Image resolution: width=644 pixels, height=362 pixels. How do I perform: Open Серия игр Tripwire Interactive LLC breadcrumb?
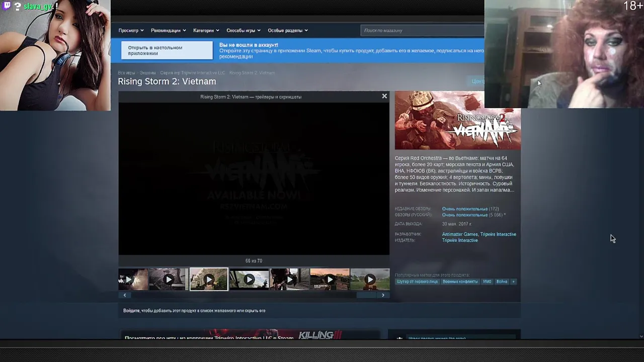[x=192, y=73]
